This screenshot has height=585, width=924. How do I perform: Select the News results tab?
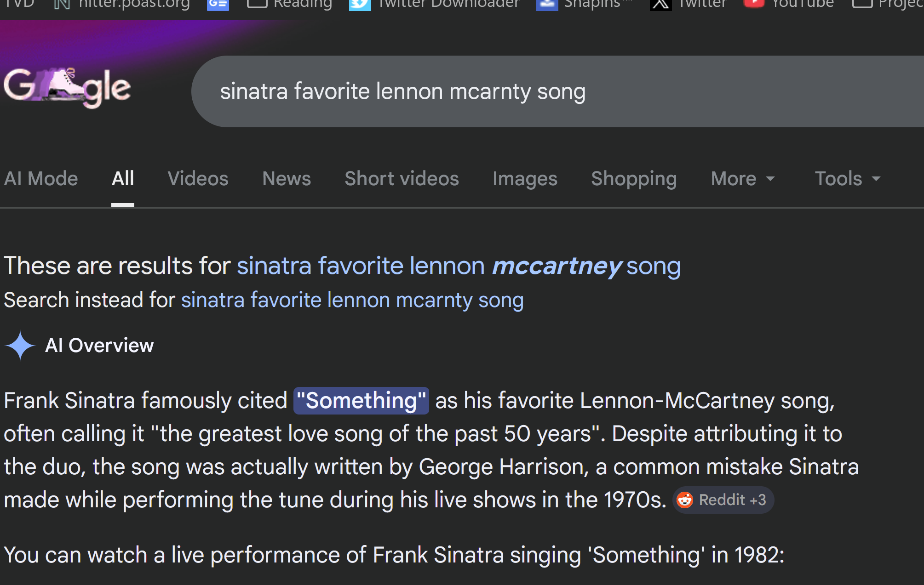tap(287, 179)
